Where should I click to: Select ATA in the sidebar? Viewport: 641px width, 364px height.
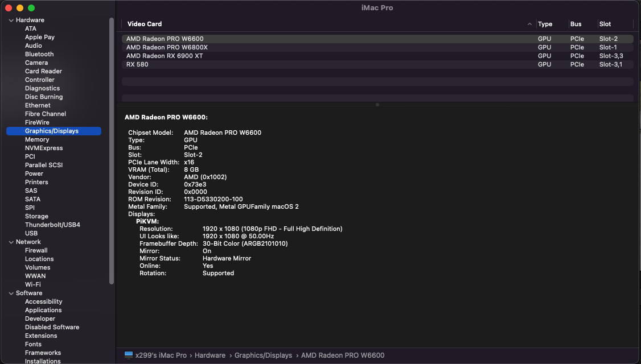click(x=31, y=28)
